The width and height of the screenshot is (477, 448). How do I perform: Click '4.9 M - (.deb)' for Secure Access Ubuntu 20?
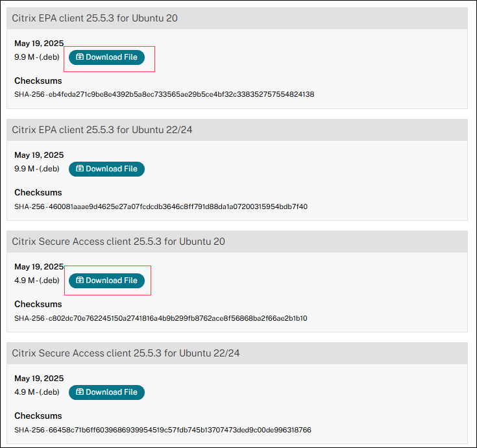[37, 280]
